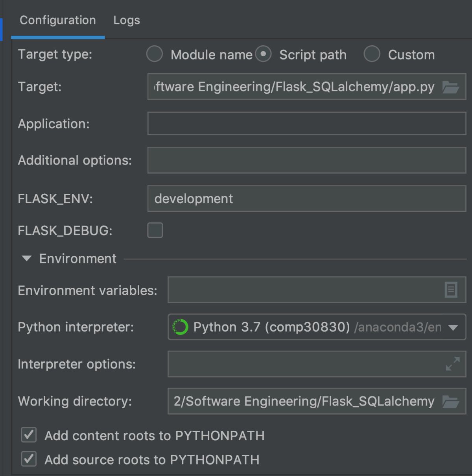Viewport: 472px width, 476px height.
Task: Click the Environment variables text field
Action: 303,290
